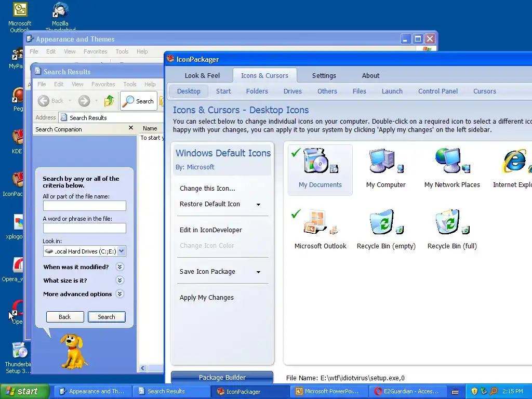
Task: Click the All or part of file name field
Action: 85,206
